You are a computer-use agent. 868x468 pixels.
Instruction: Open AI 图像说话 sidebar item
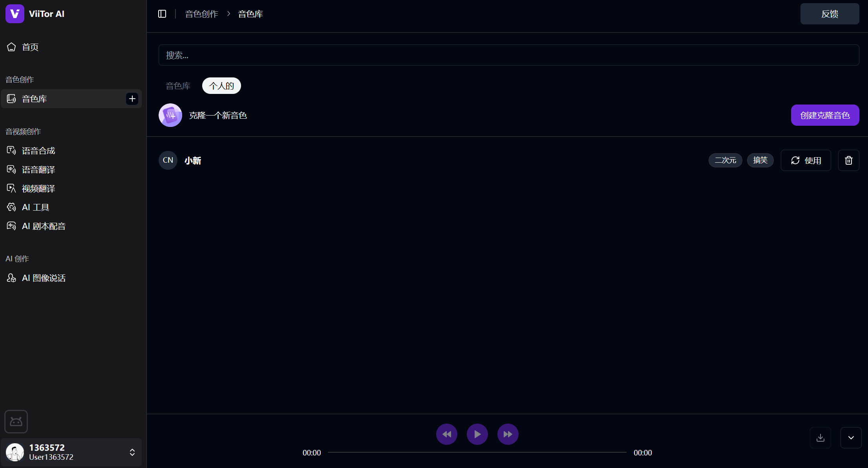tap(43, 278)
